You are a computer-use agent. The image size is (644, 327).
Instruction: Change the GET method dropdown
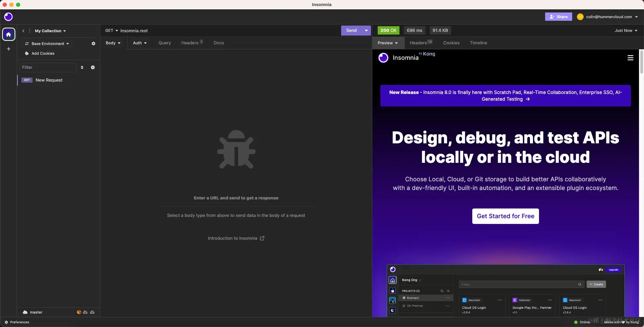pyautogui.click(x=112, y=31)
